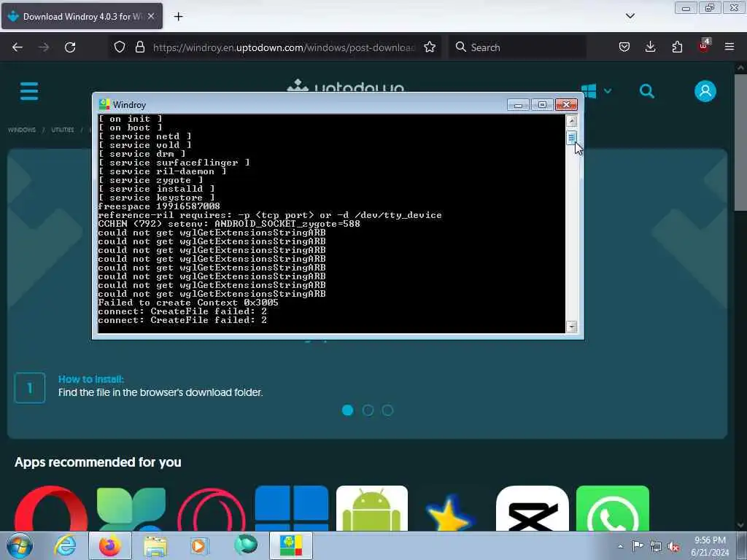View site security padlock info
Viewport: 747px width, 560px height.
(139, 47)
